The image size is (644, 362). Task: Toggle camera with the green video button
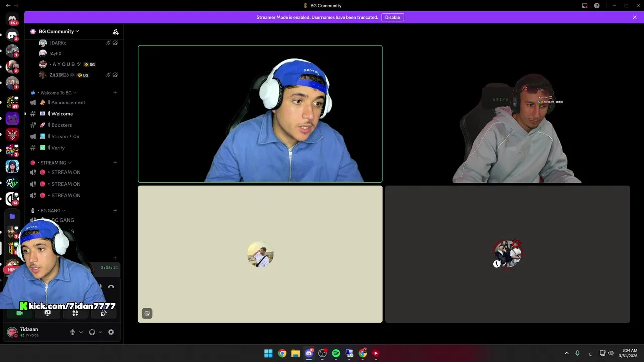[19, 313]
